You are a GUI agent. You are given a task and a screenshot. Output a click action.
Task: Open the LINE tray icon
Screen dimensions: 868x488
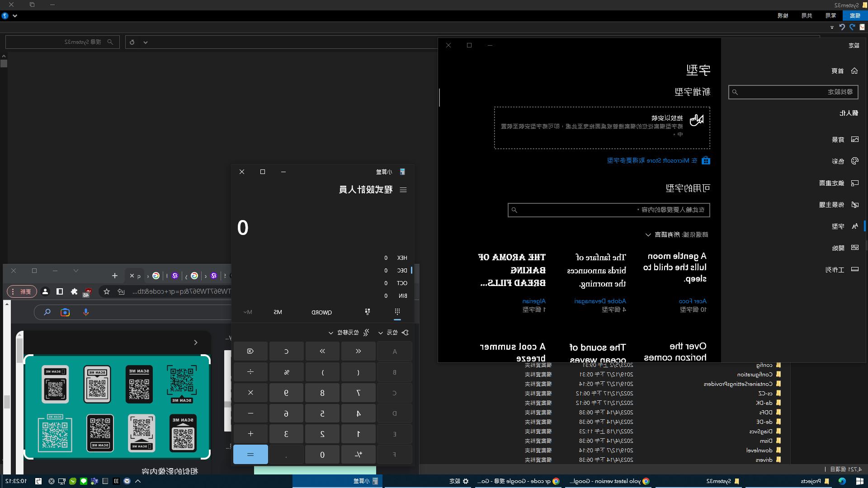(83, 481)
